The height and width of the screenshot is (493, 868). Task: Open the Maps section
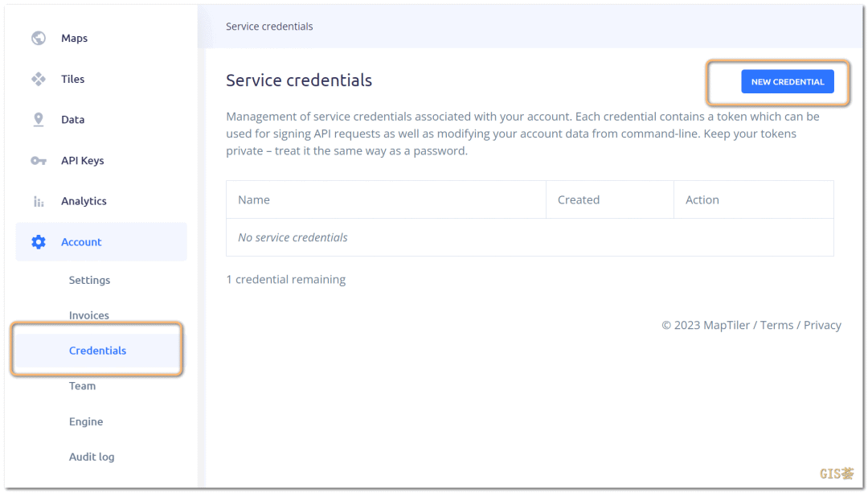74,39
